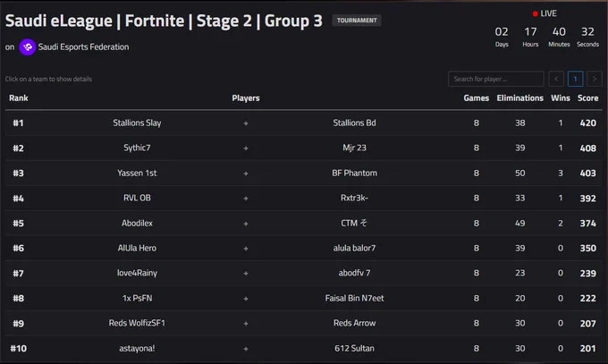608x364 pixels.
Task: Sort by the Eliminations column header
Action: pyautogui.click(x=519, y=98)
